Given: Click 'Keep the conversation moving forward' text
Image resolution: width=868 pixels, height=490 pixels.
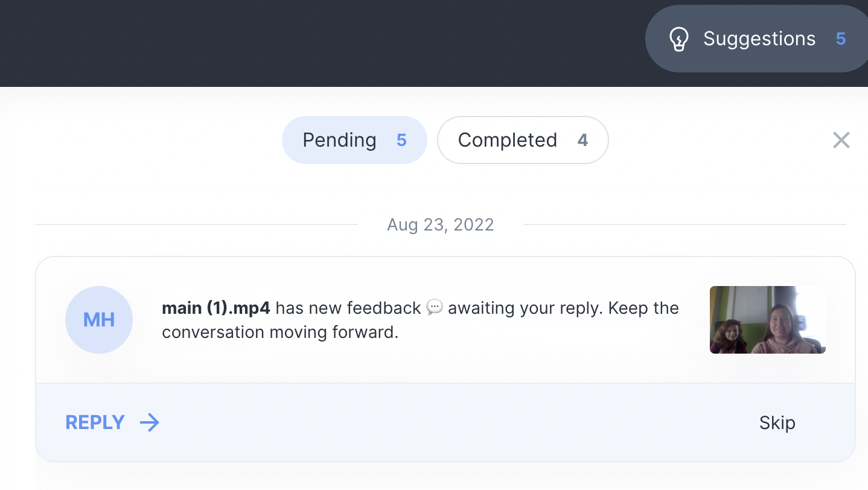Looking at the screenshot, I should pyautogui.click(x=280, y=332).
